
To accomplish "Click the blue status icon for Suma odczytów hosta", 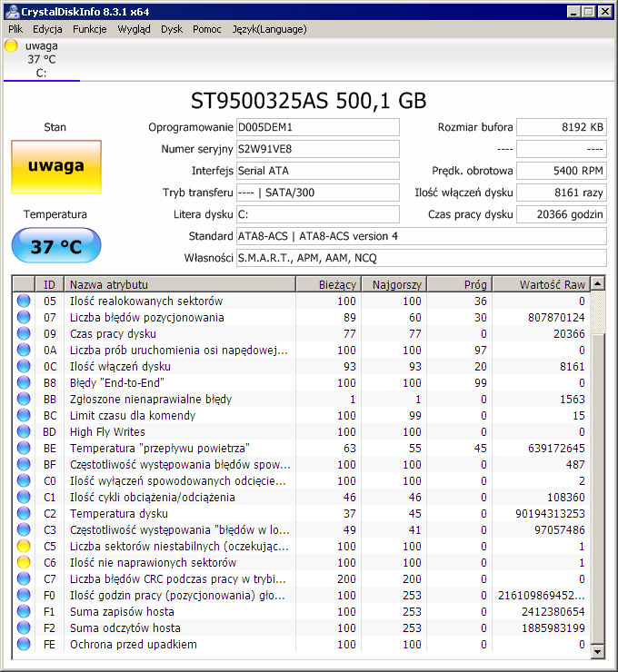I will (24, 628).
